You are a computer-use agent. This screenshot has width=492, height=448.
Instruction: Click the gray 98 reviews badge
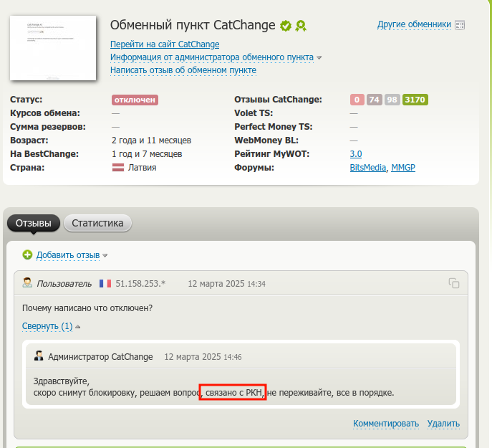392,100
